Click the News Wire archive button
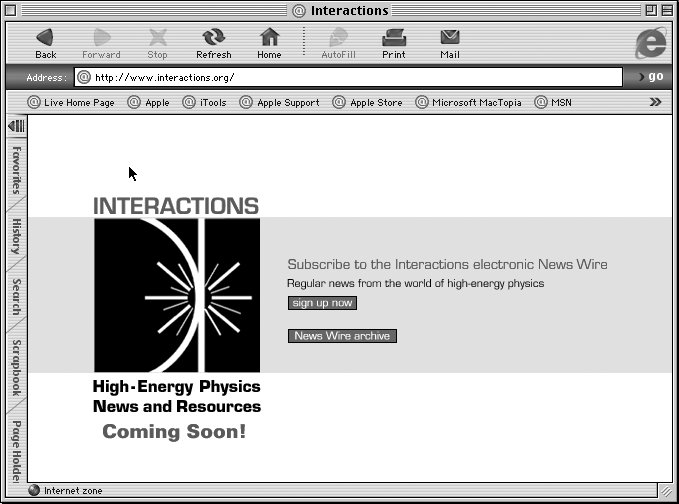Image resolution: width=679 pixels, height=504 pixels. pyautogui.click(x=342, y=336)
